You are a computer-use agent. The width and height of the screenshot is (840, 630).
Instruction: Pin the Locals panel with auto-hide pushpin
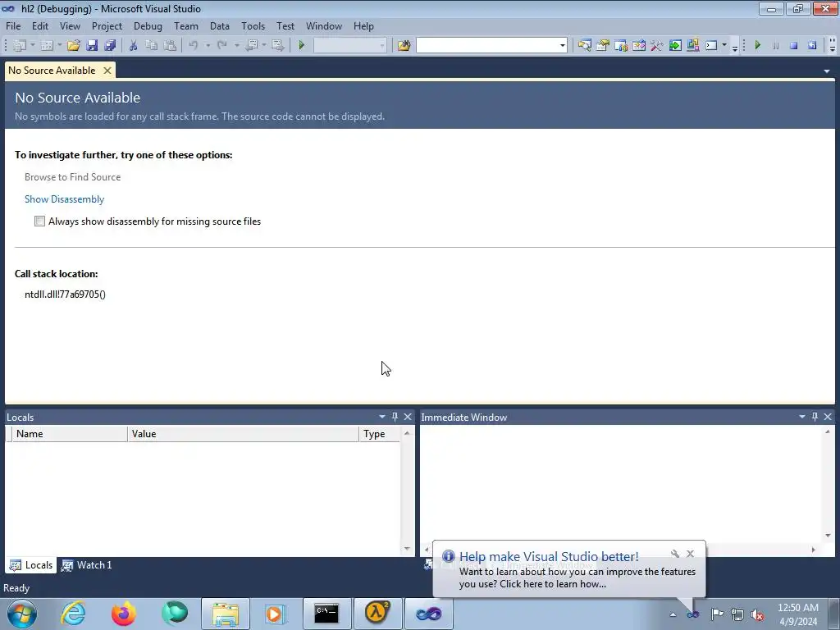(x=395, y=417)
